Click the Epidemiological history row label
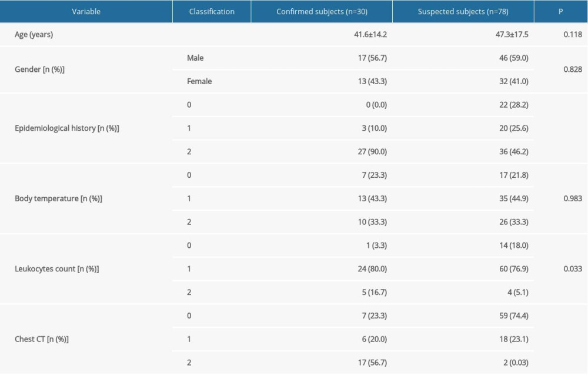Viewport: 588px width, 375px height. coord(68,128)
